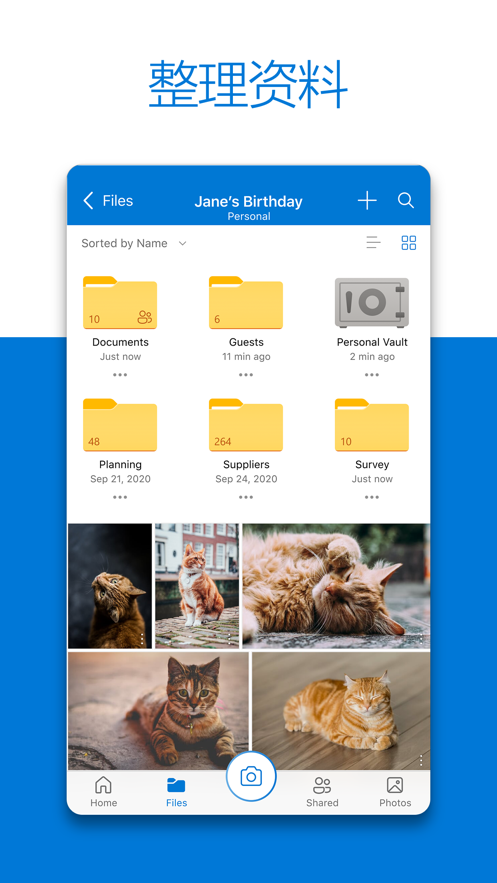Open the Suppliers folder
Image resolution: width=497 pixels, height=883 pixels.
[x=246, y=425]
